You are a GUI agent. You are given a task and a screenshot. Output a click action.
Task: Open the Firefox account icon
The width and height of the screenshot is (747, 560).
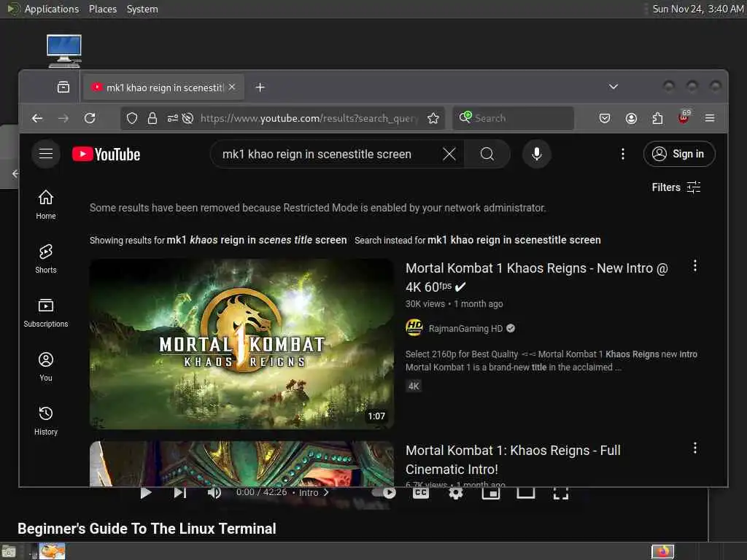tap(631, 118)
